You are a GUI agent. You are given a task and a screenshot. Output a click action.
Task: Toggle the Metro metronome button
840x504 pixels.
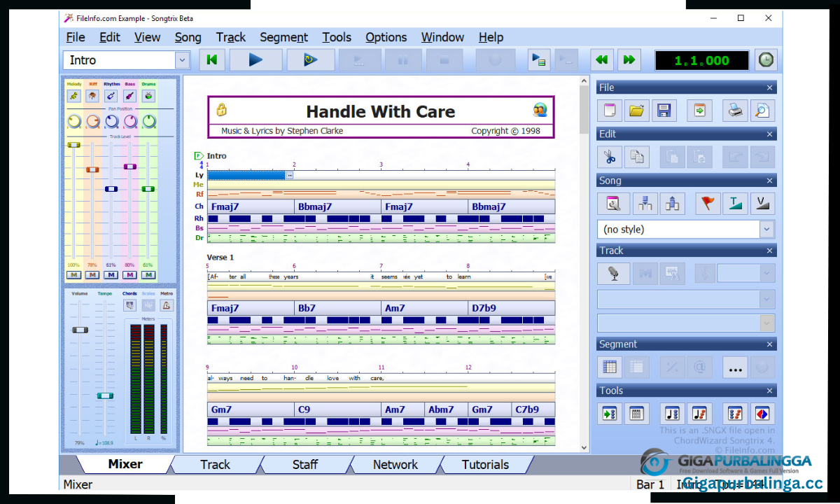click(167, 305)
